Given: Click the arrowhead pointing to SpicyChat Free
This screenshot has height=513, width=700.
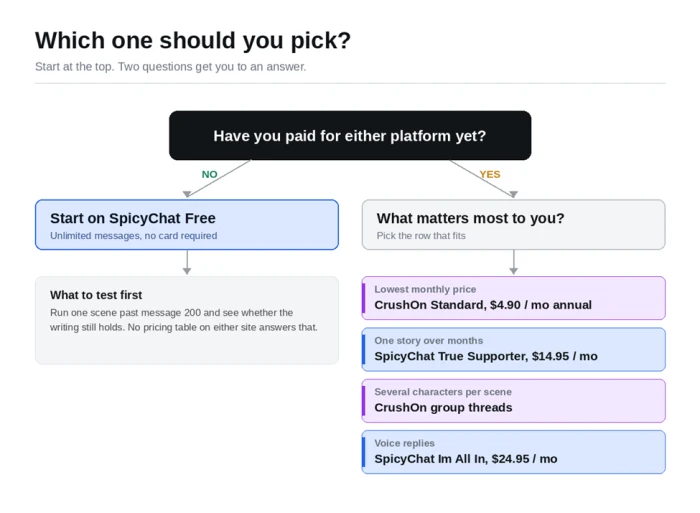Looking at the screenshot, I should click(187, 194).
